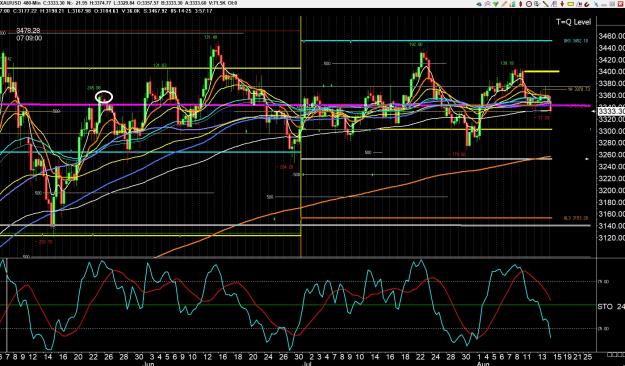Viewport: 625px width, 366px height.
Task: Click the XAUUSD 480-Min symbol label
Action: [x=19, y=3]
